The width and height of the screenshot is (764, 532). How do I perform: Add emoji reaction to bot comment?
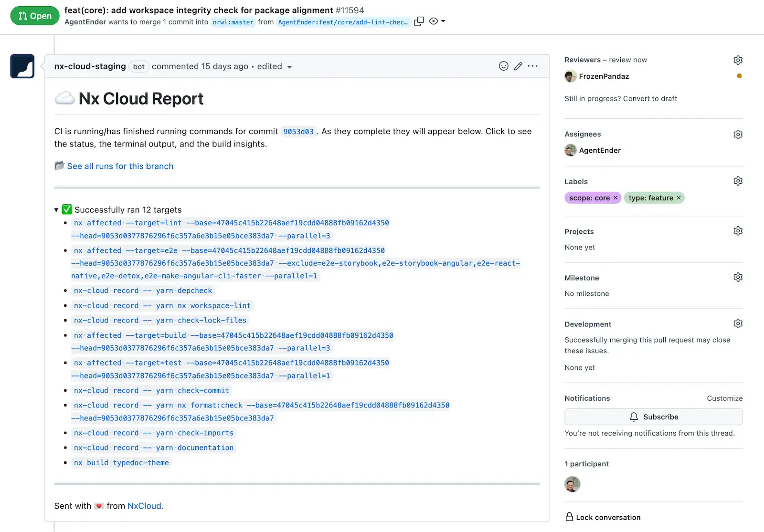click(x=503, y=66)
